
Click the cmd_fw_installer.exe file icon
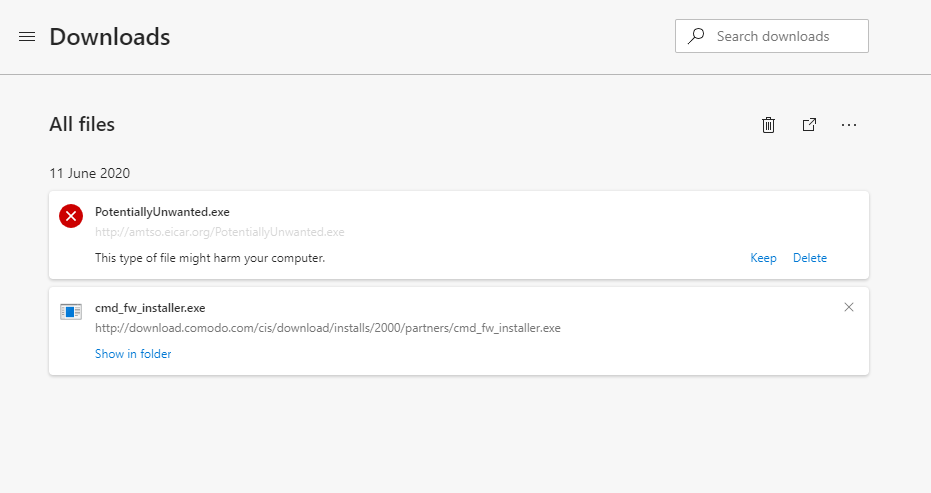pos(71,311)
